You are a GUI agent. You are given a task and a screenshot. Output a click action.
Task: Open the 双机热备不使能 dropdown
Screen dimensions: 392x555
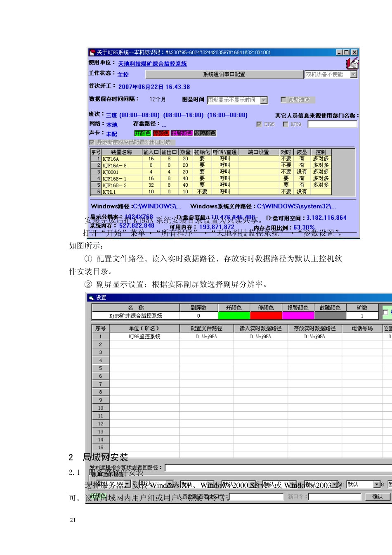[354, 74]
